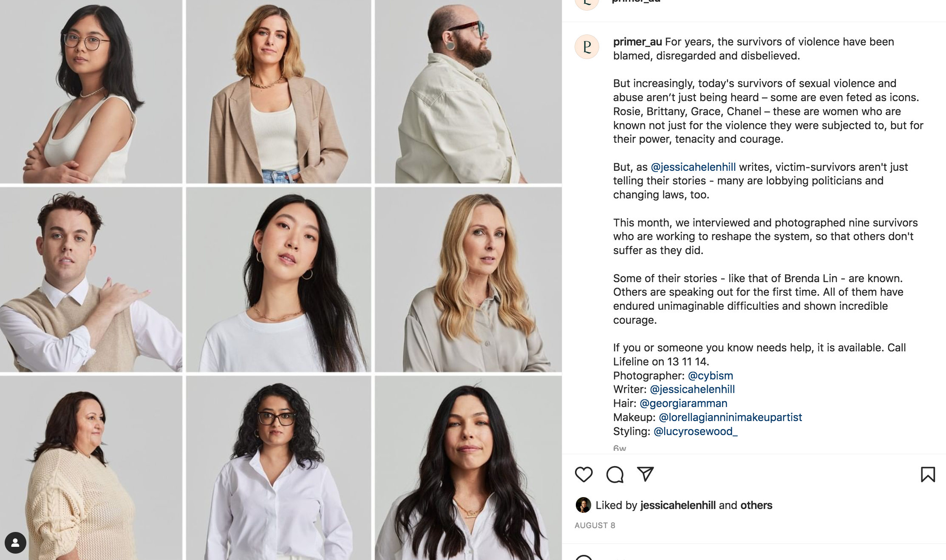Open Writer credit @jessicahelenhill link

tap(692, 389)
